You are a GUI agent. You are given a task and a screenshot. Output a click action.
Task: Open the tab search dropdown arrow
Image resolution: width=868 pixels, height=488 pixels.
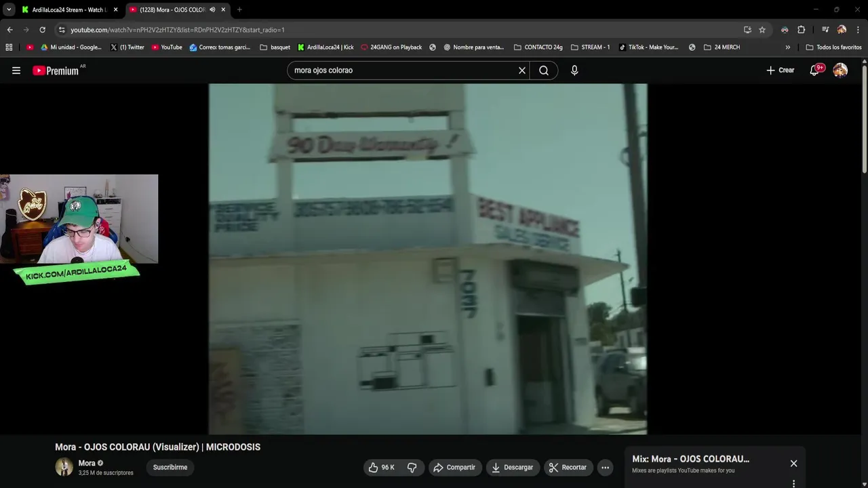[9, 9]
